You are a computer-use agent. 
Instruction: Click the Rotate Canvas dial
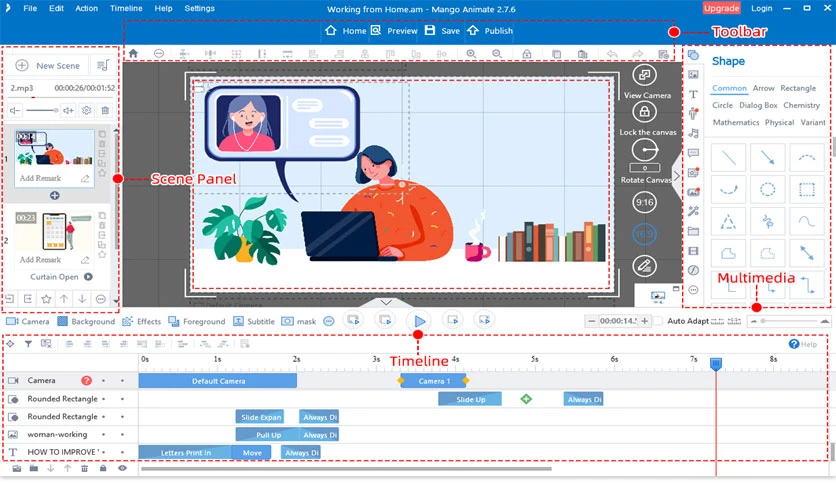645,150
